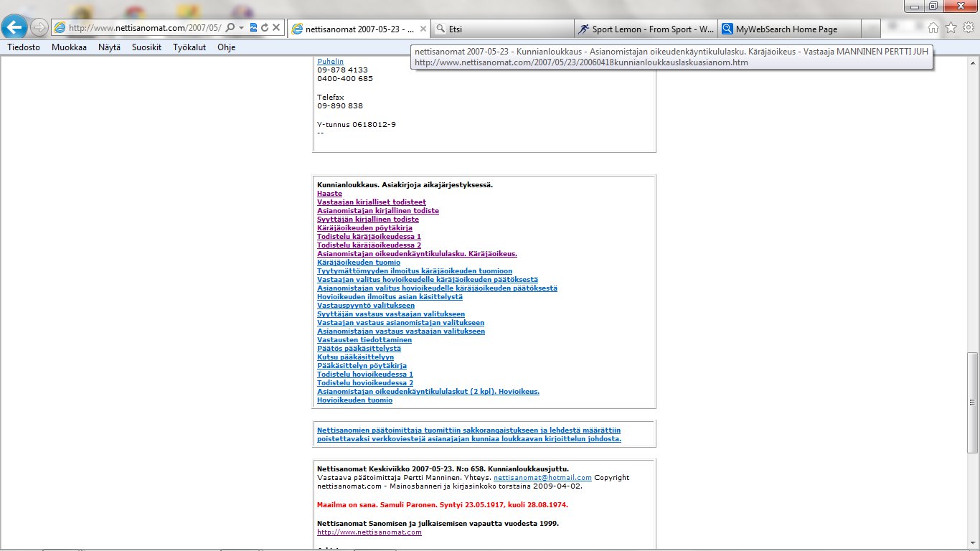Screen dimensions: 980x551
Task: Switch to the Sport Lemon tab
Action: pos(646,29)
